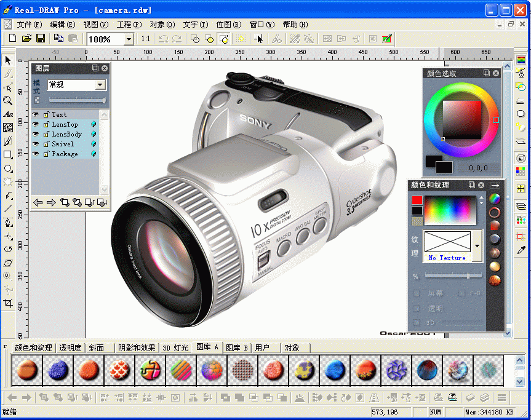Select the arrow selection tool
The width and height of the screenshot is (531, 420).
coord(8,61)
